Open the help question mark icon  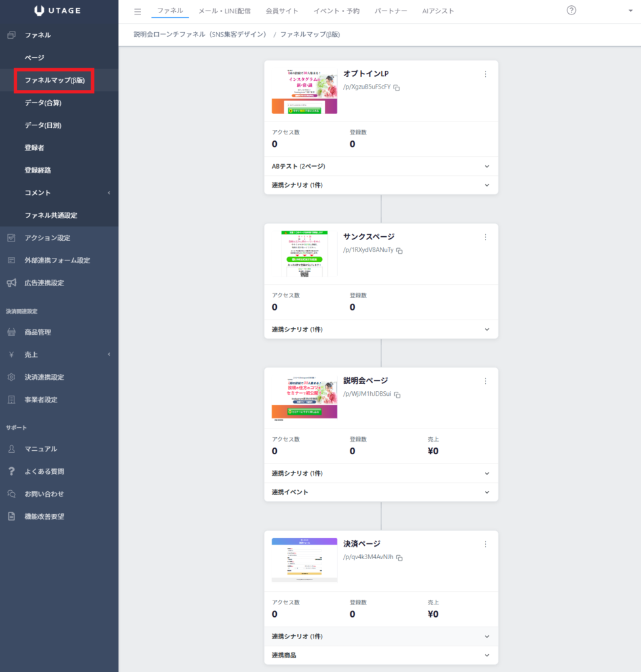point(571,10)
